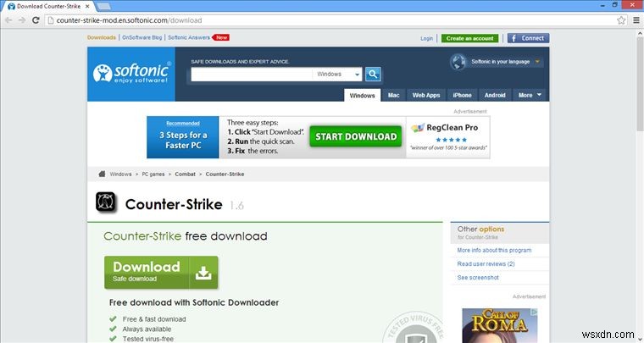Expand the More platforms dropdown
The height and width of the screenshot is (343, 644).
click(530, 95)
